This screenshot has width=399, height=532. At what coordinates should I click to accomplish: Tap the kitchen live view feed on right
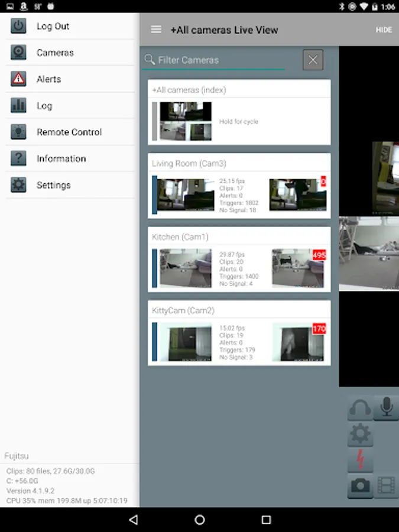pyautogui.click(x=369, y=254)
